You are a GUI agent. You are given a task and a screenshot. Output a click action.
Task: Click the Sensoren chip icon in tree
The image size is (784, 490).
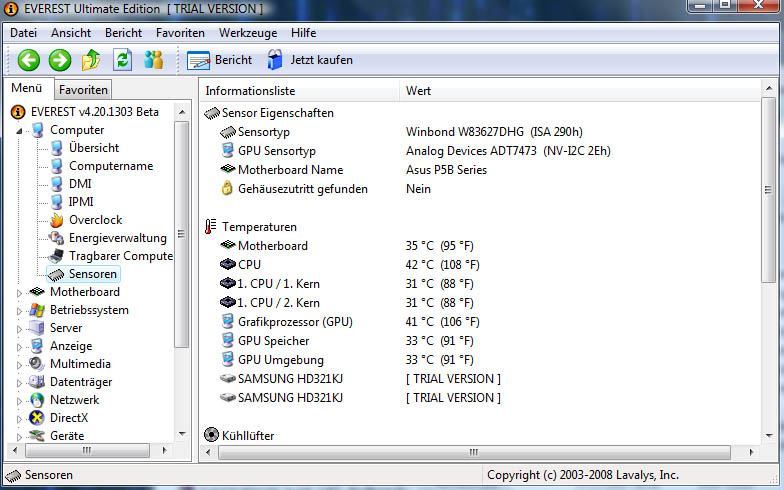[56, 274]
